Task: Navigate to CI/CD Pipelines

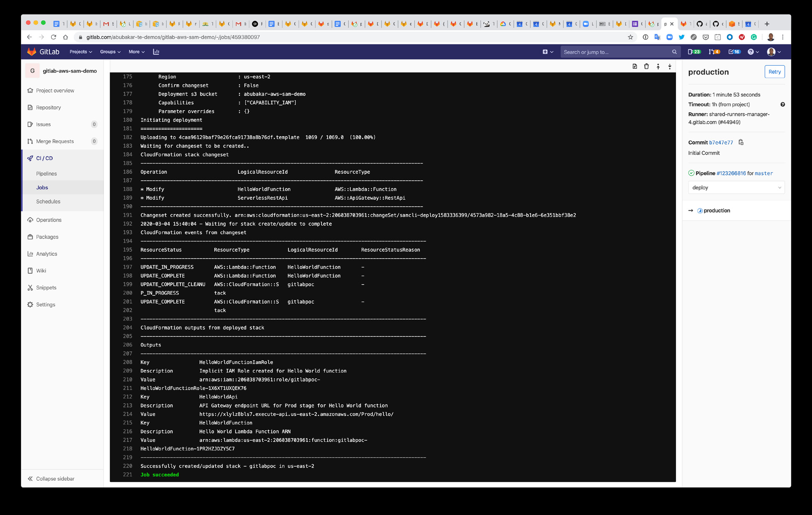Action: click(x=47, y=173)
